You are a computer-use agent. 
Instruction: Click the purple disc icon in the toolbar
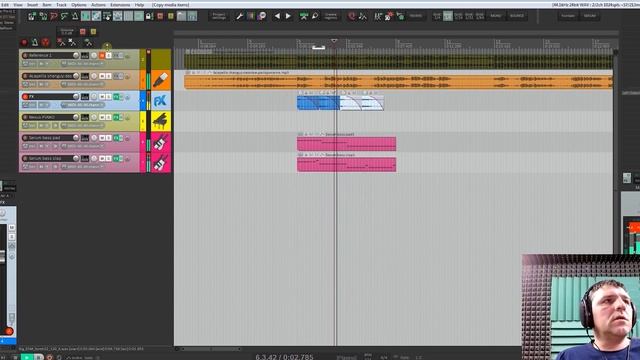262,16
